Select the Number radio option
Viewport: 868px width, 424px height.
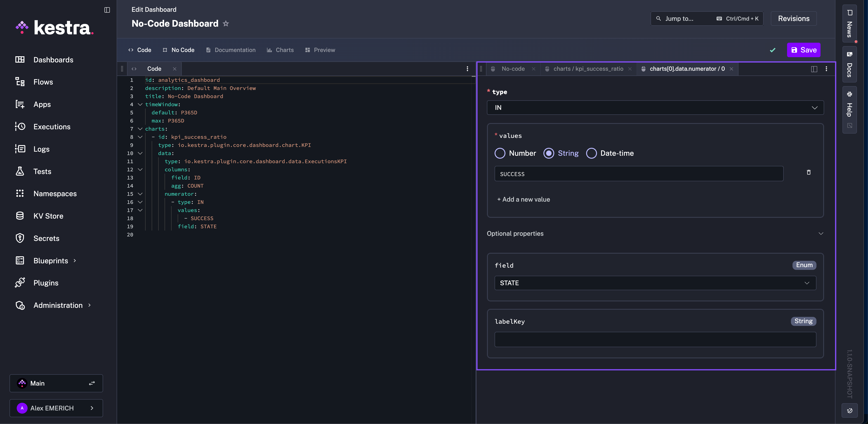point(500,153)
